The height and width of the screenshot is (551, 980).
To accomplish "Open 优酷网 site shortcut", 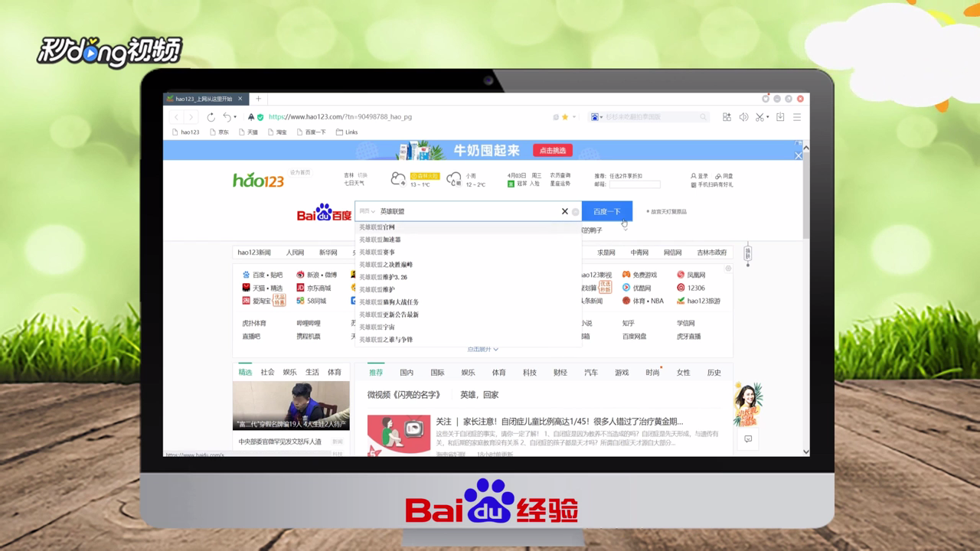I will pos(636,288).
